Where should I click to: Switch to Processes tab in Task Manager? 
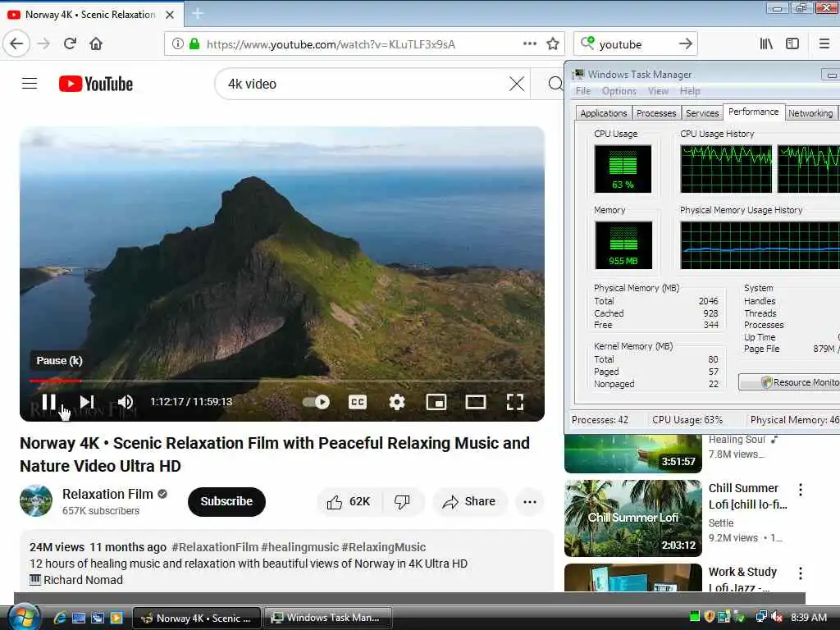656,113
